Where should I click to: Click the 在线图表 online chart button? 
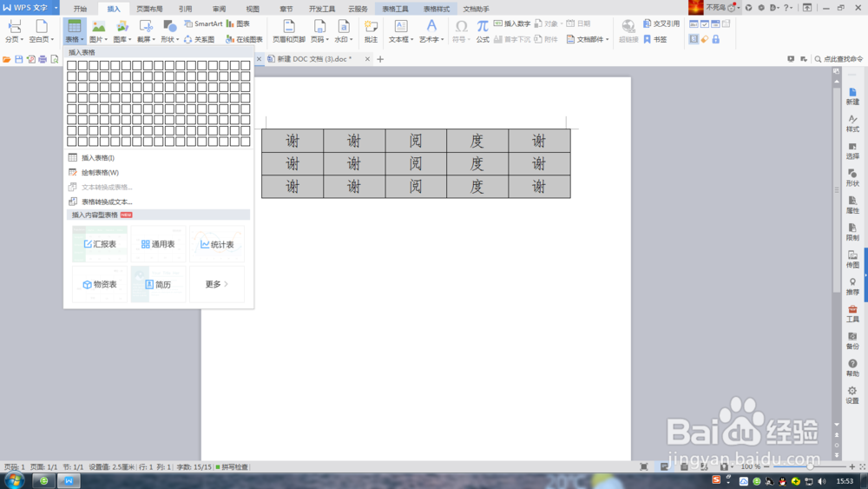click(x=244, y=40)
